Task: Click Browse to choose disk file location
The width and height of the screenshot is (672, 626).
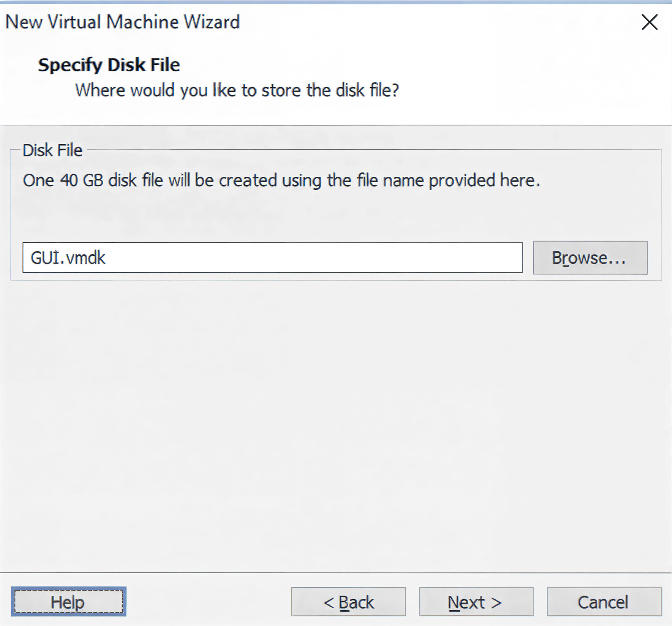Action: pyautogui.click(x=590, y=258)
